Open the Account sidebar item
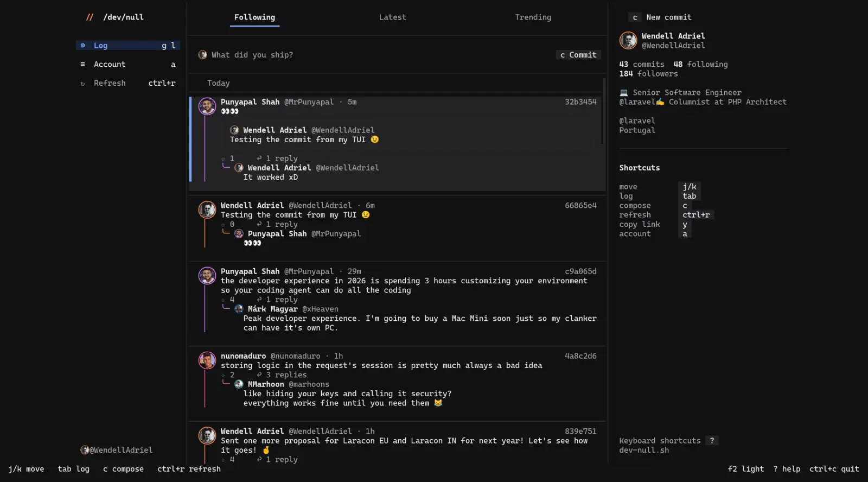The width and height of the screenshot is (868, 482). click(128, 64)
